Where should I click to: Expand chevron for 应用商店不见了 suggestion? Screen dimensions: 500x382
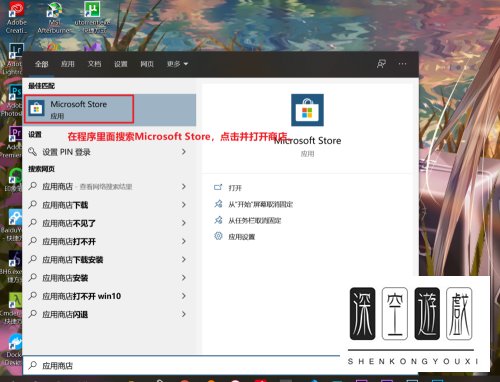(184, 223)
